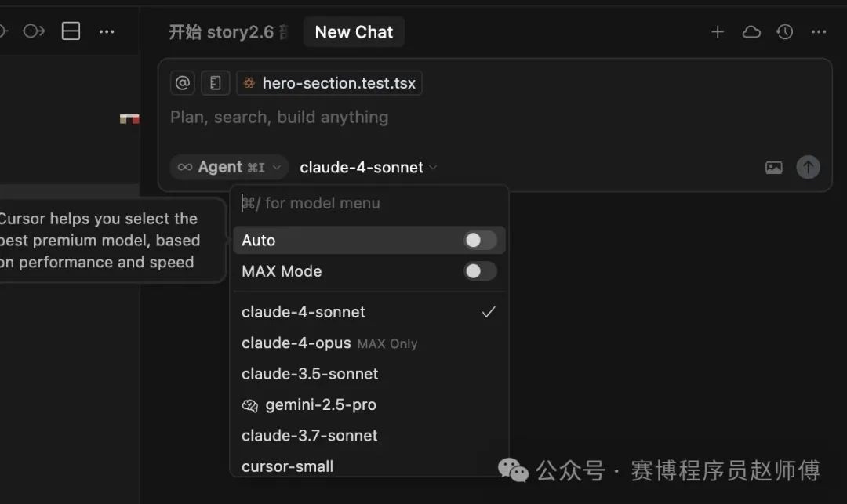Viewport: 847px width, 504px height.
Task: Open chat history clock icon
Action: 785,32
